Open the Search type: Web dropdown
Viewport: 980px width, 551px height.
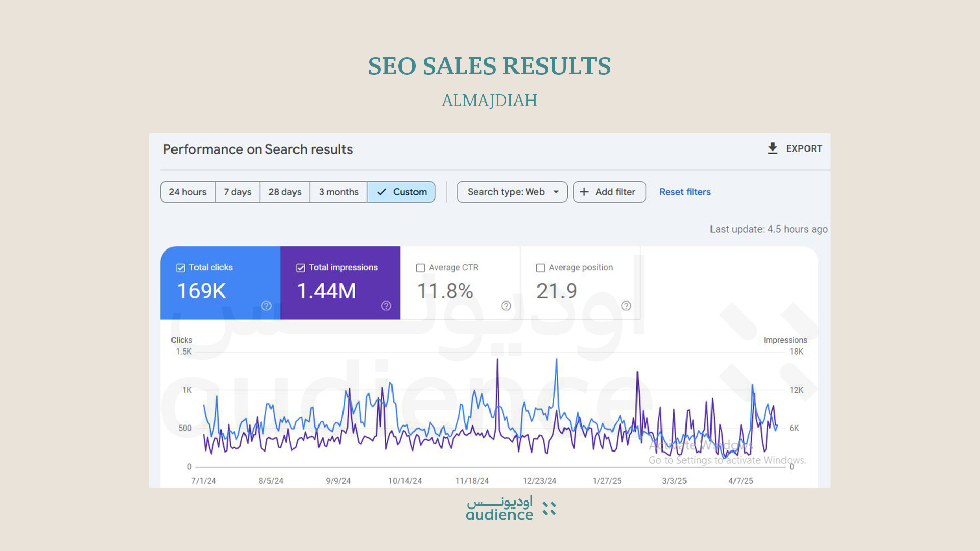click(506, 192)
